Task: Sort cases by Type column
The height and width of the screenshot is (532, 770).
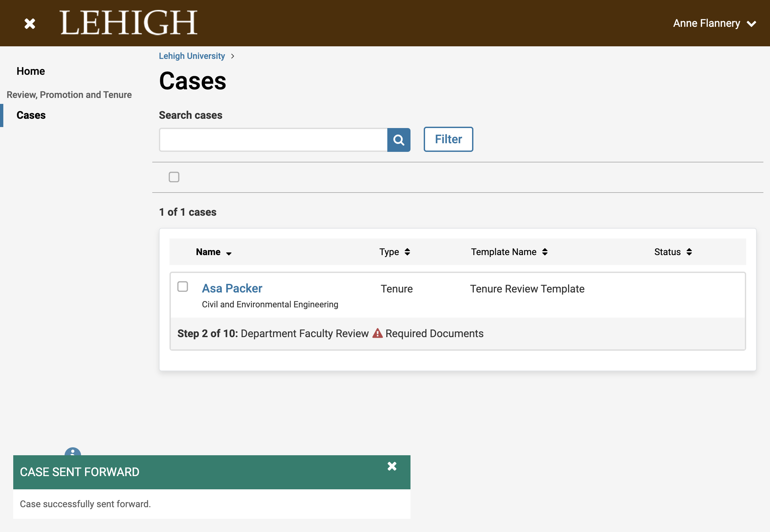Action: coord(395,252)
